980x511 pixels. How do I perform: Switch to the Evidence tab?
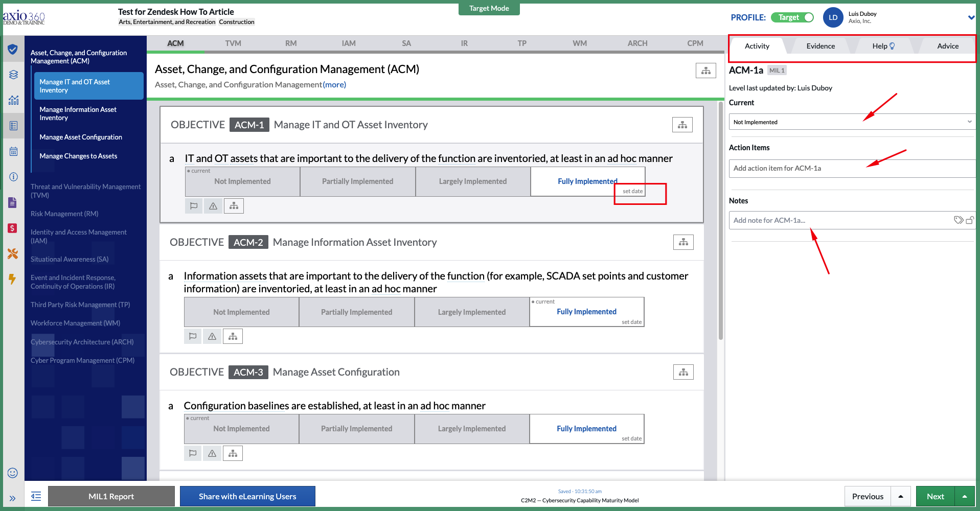pos(820,45)
